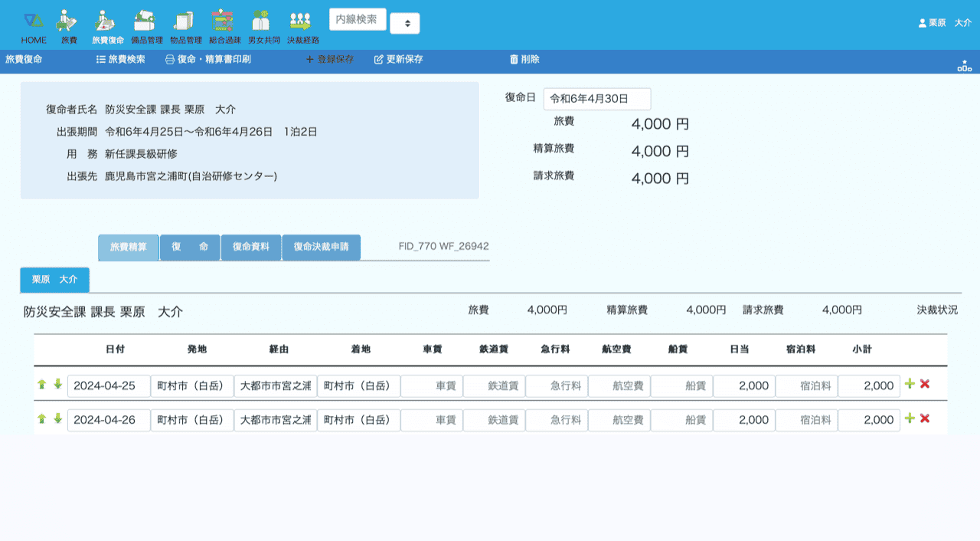The width and height of the screenshot is (980, 541).
Task: Switch to the 復命決裁申請 tab
Action: tap(321, 248)
